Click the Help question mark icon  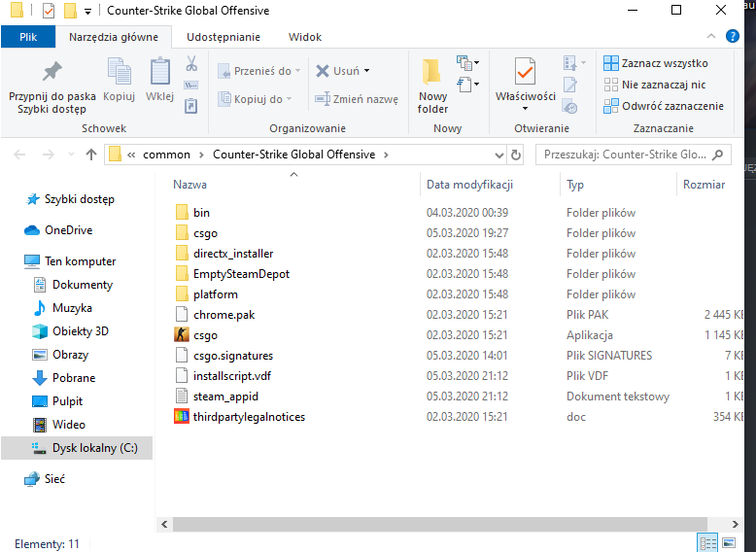coord(733,36)
